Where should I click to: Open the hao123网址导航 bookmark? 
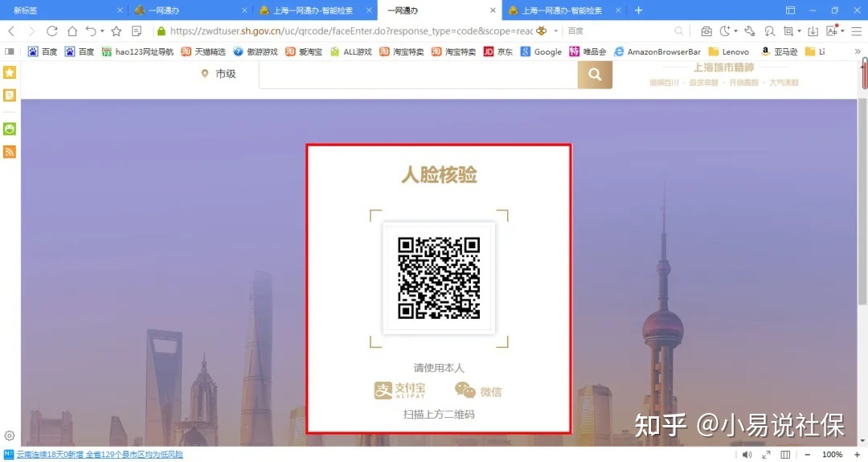click(x=137, y=51)
